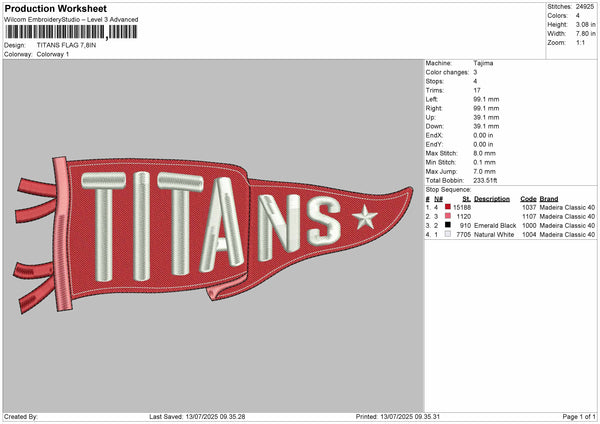
Task: Click the 'Description' column header
Action: click(492, 199)
